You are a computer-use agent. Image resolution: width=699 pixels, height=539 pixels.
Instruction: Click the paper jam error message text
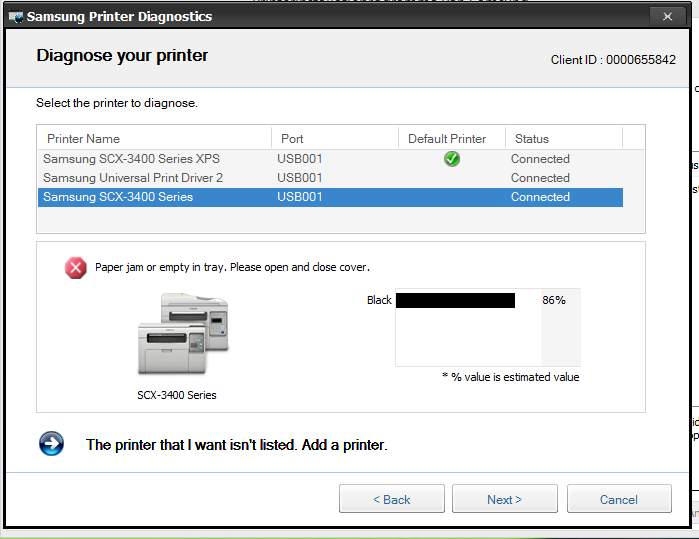[232, 267]
